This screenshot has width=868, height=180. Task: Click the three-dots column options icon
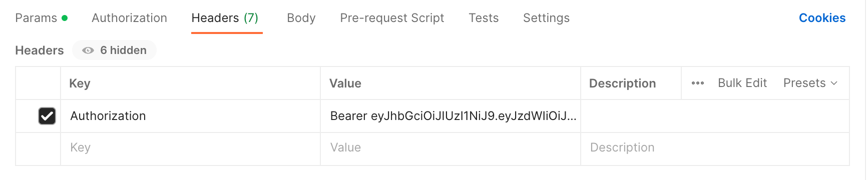coord(698,83)
